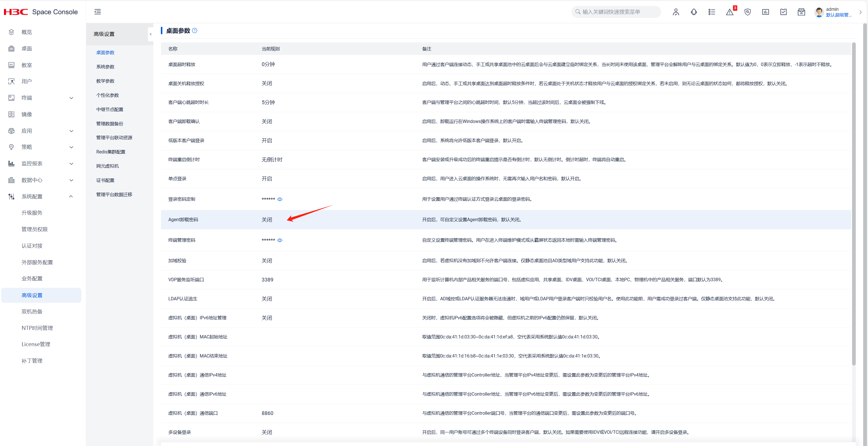Open License管理 in sidebar
This screenshot has width=868, height=446.
(36, 344)
